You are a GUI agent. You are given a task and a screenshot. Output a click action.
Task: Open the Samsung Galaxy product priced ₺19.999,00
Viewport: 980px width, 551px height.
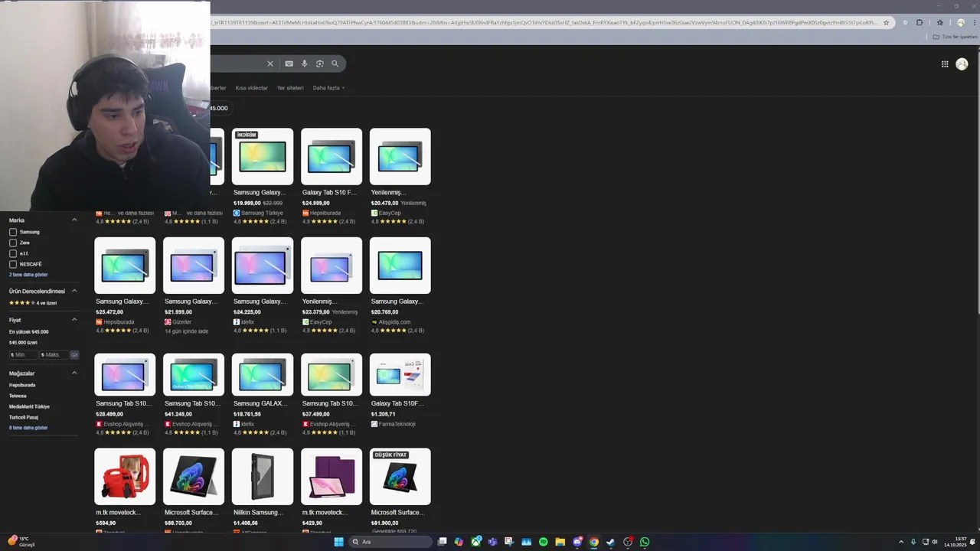click(263, 176)
